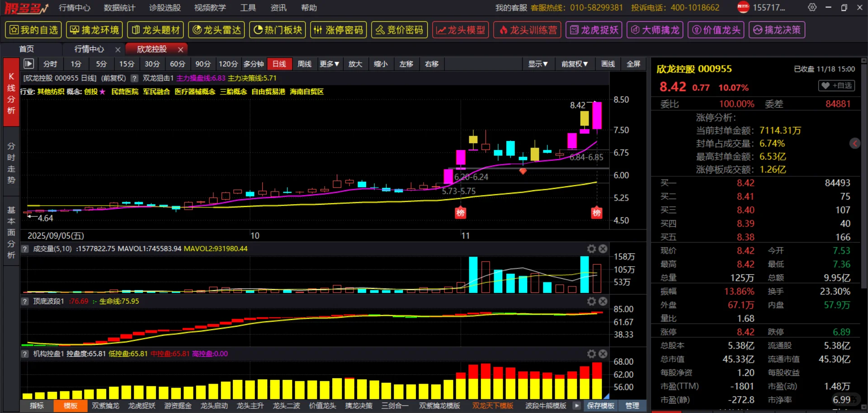Open help for the 顶底波段1 panel
Viewport: 868px width, 413px height.
[x=25, y=301]
